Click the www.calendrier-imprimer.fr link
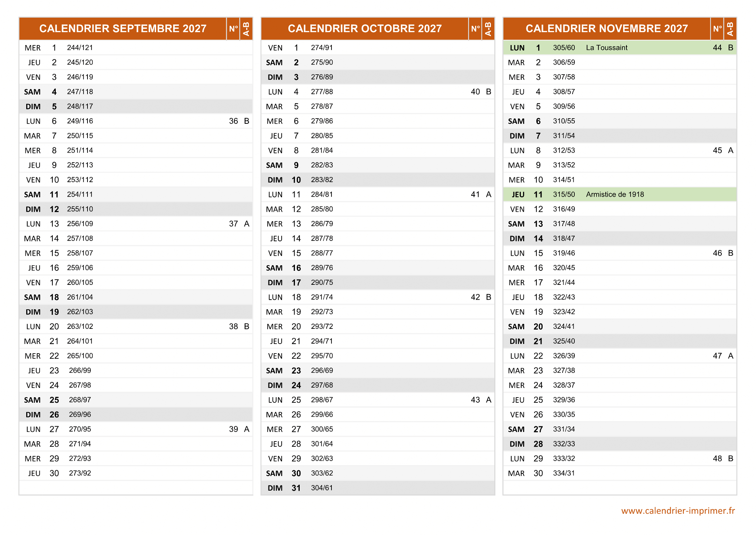 point(678,511)
